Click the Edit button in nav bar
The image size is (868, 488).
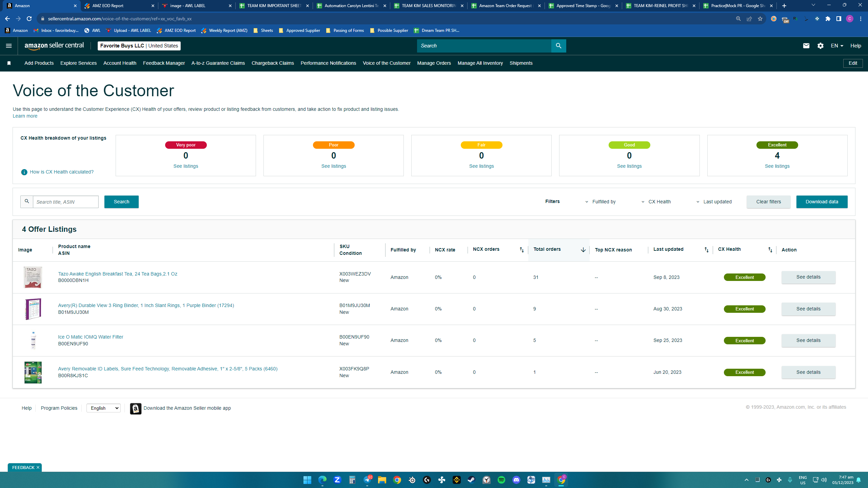[x=853, y=63]
